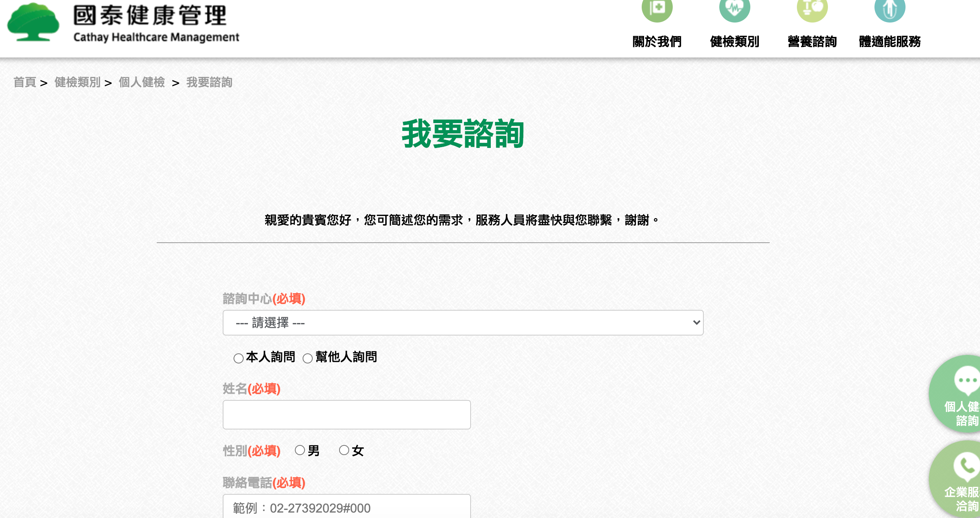Go to 個人健檢 breadcrumb link
Viewport: 980px width, 518px height.
tap(142, 82)
